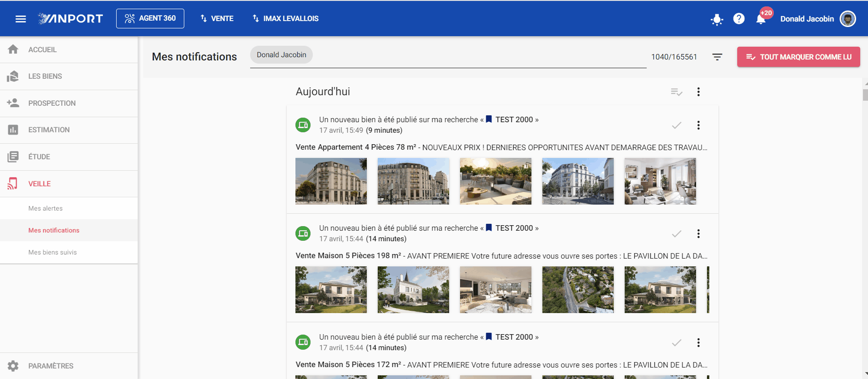Click the Veille cast icon
This screenshot has height=379, width=868.
[x=12, y=184]
